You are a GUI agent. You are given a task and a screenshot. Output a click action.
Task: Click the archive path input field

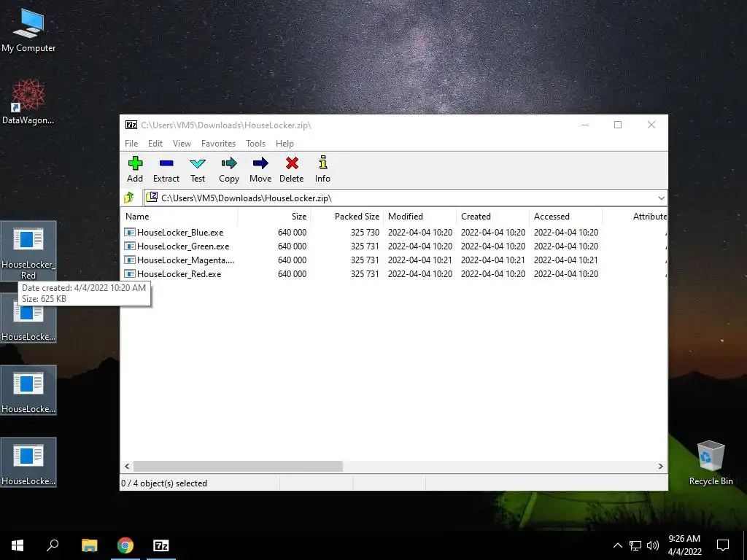405,198
